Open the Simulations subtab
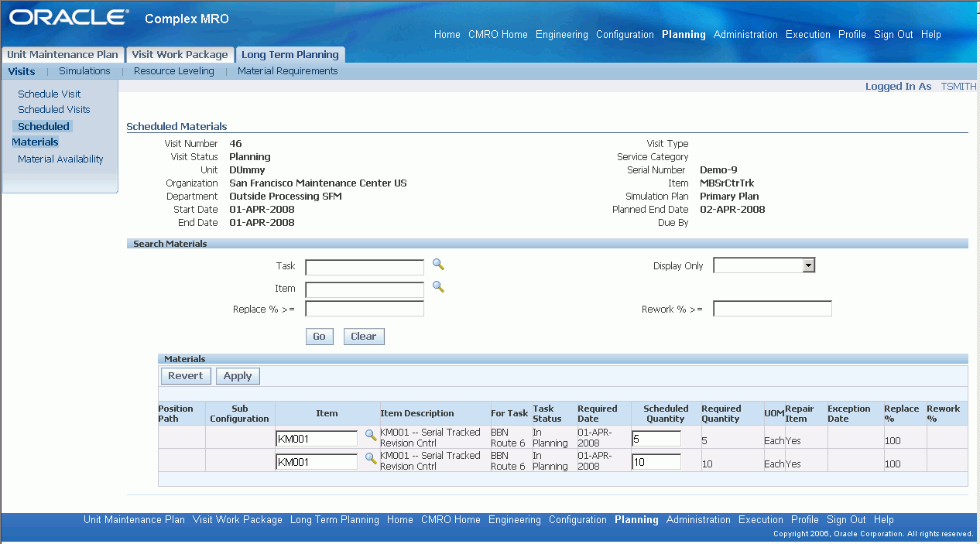The height and width of the screenshot is (544, 980). pos(84,71)
